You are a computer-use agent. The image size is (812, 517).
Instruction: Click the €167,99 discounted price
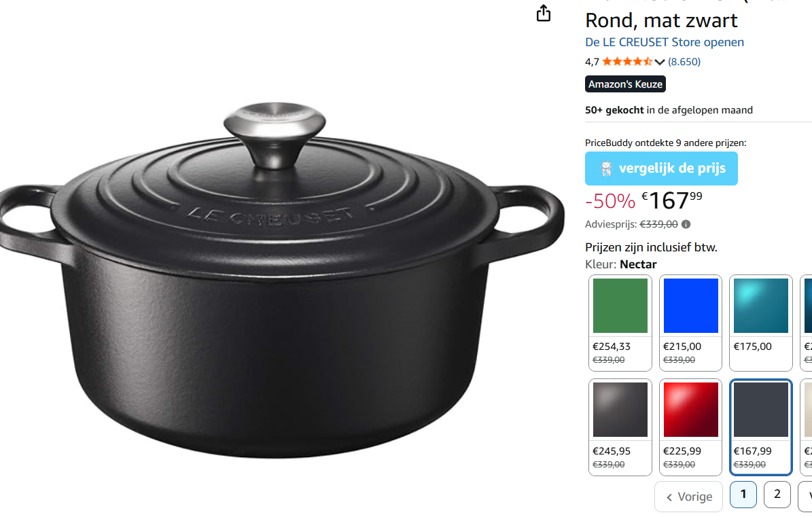click(671, 200)
